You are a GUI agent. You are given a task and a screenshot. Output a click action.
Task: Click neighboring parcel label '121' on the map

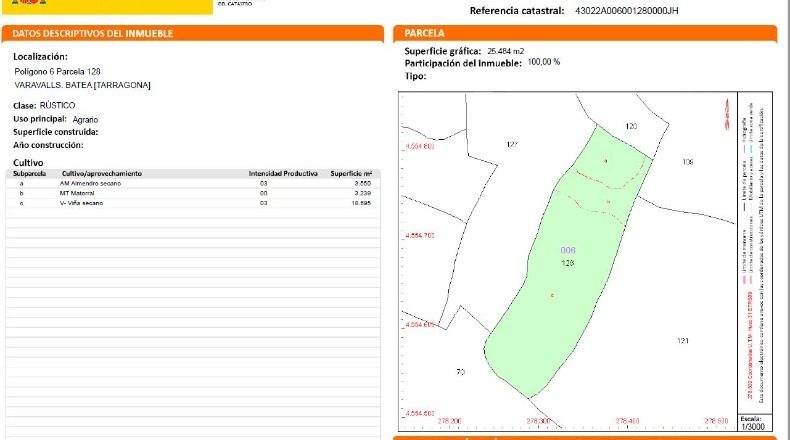tap(683, 341)
